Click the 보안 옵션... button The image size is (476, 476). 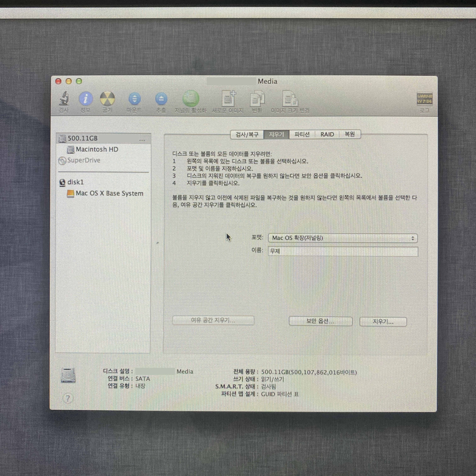pyautogui.click(x=320, y=321)
